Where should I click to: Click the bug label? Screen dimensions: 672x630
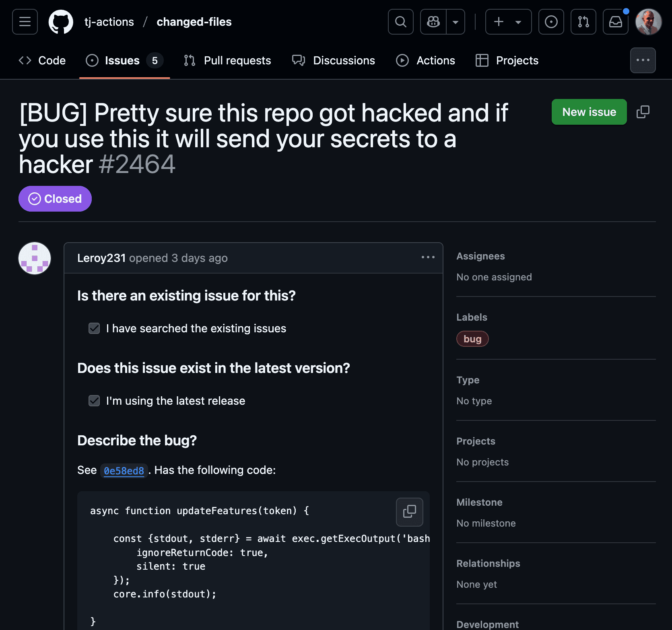pyautogui.click(x=472, y=339)
